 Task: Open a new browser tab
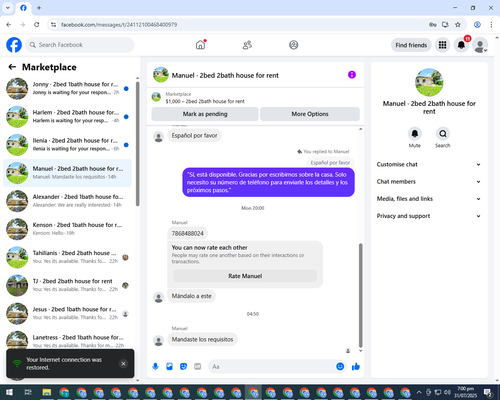coord(39,8)
